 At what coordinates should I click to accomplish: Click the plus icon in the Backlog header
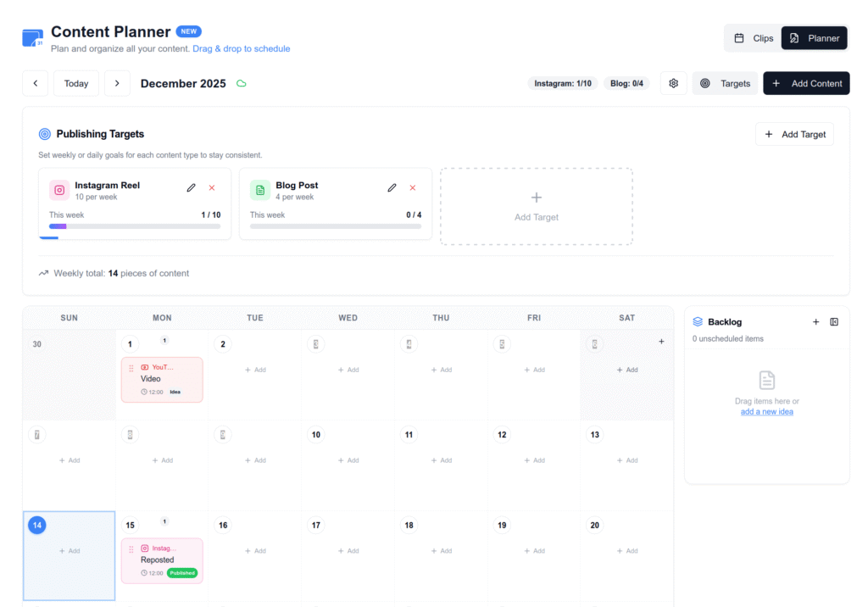point(815,322)
